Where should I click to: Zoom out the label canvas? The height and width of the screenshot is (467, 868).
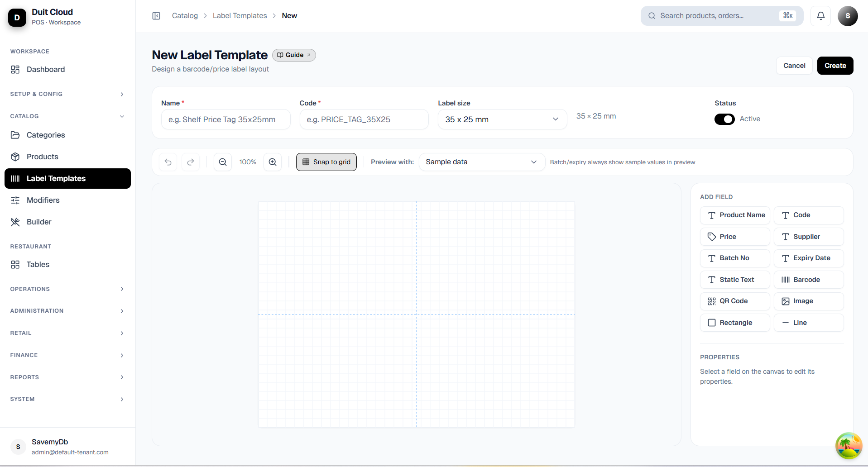coord(223,162)
